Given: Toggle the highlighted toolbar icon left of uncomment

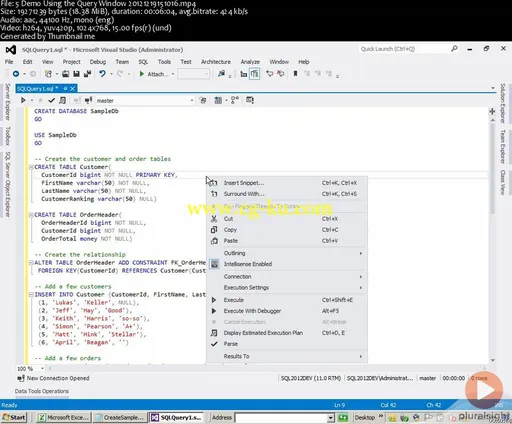Looking at the screenshot, I should (254, 74).
